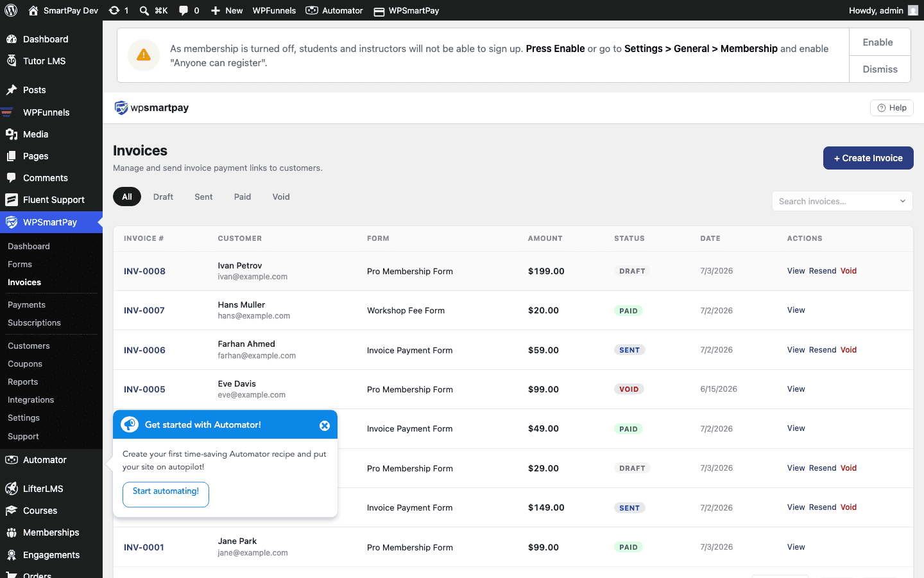Void the $59.00 sent invoice
This screenshot has width=924, height=578.
pyautogui.click(x=848, y=350)
